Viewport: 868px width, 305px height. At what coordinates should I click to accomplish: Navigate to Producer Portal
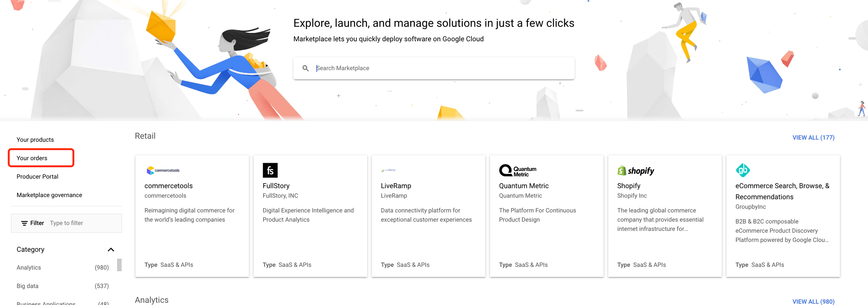37,176
